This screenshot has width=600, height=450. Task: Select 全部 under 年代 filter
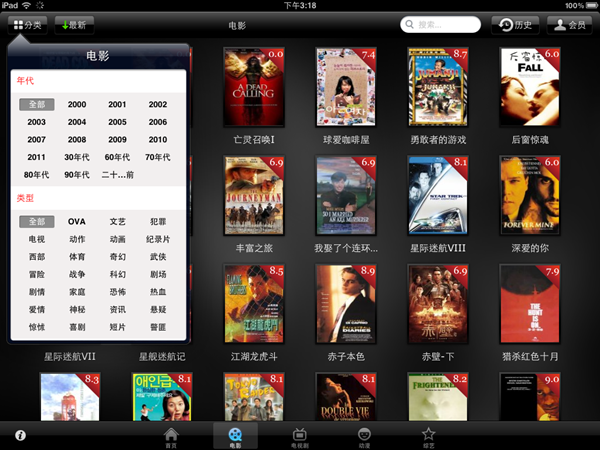pyautogui.click(x=37, y=104)
